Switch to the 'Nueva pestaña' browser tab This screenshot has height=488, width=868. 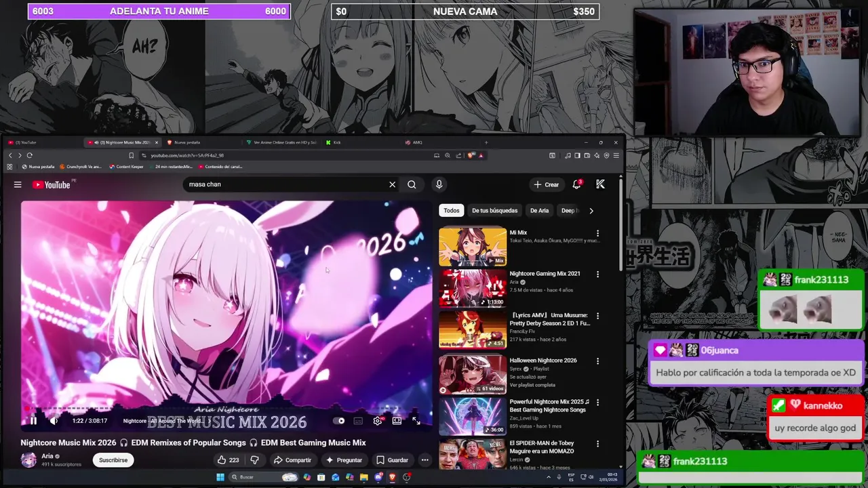(201, 142)
